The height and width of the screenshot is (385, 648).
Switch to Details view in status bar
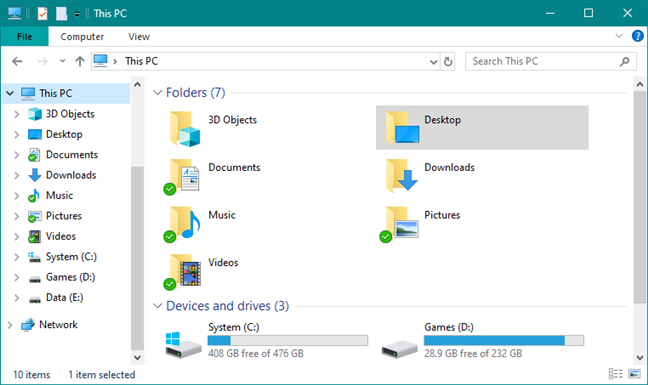616,374
